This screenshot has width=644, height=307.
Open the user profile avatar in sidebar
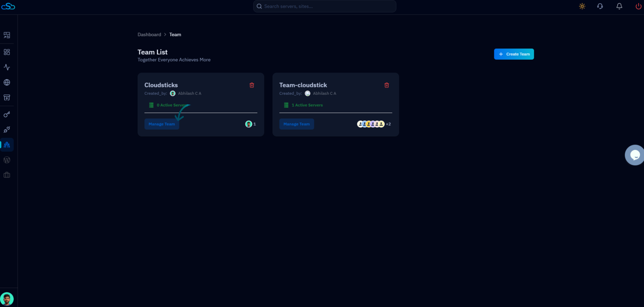(7, 299)
